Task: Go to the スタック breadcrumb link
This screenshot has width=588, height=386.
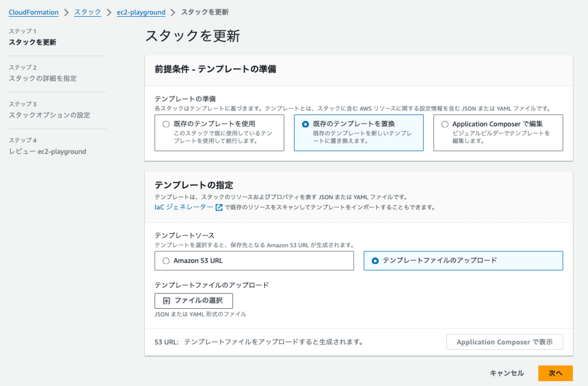Action: point(88,12)
